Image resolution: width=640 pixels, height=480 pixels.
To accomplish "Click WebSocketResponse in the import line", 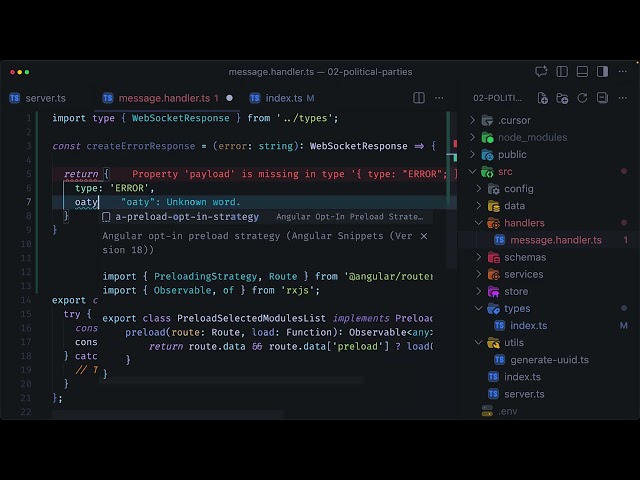I will pyautogui.click(x=180, y=118).
